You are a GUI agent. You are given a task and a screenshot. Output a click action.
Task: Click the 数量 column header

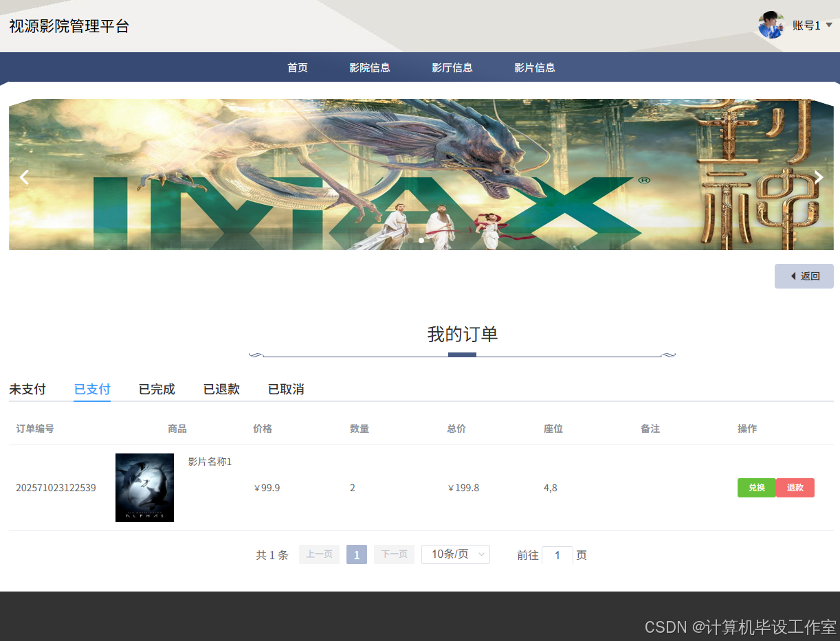(x=360, y=429)
